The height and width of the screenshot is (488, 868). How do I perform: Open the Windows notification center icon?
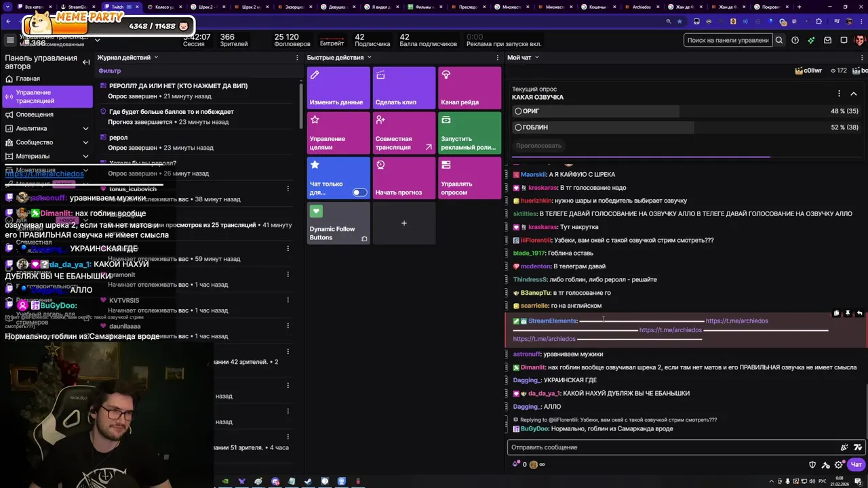[x=858, y=481]
